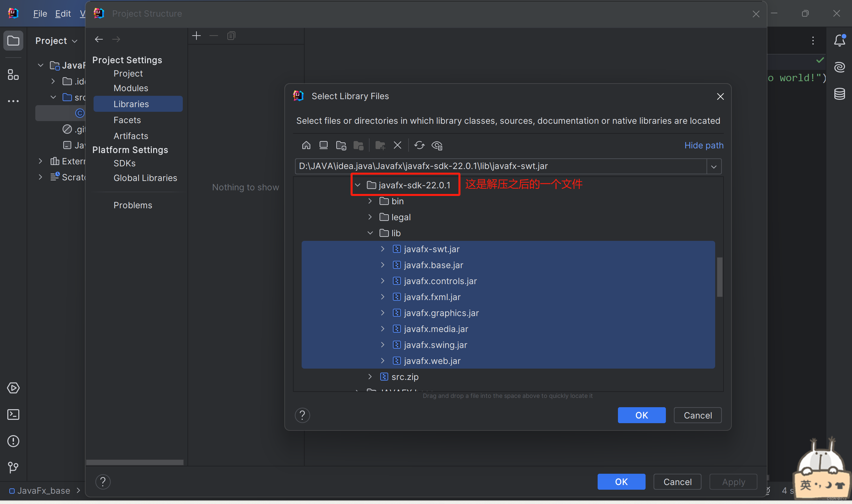Image resolution: width=852 pixels, height=504 pixels.
Task: Click the Refresh icon in file chooser
Action: tap(419, 145)
